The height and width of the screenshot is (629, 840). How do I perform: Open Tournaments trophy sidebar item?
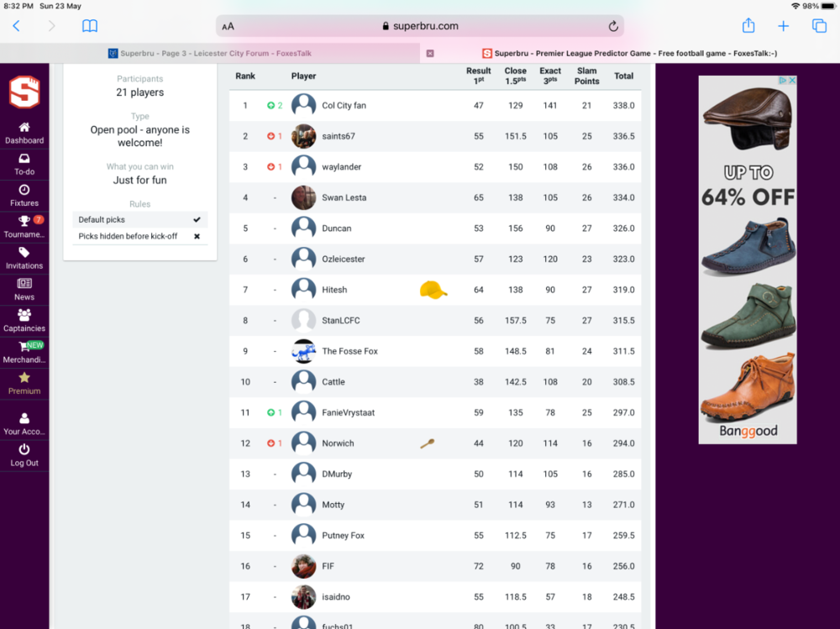pos(24,228)
